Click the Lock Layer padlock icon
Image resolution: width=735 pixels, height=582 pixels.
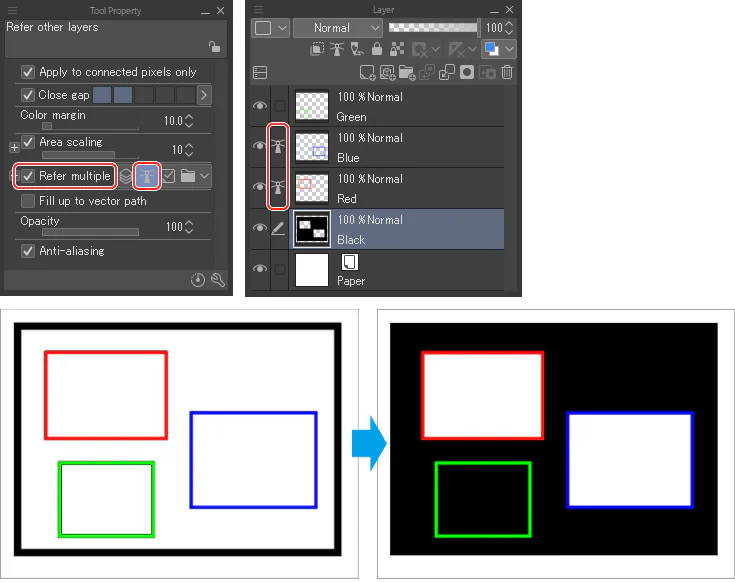[x=377, y=49]
